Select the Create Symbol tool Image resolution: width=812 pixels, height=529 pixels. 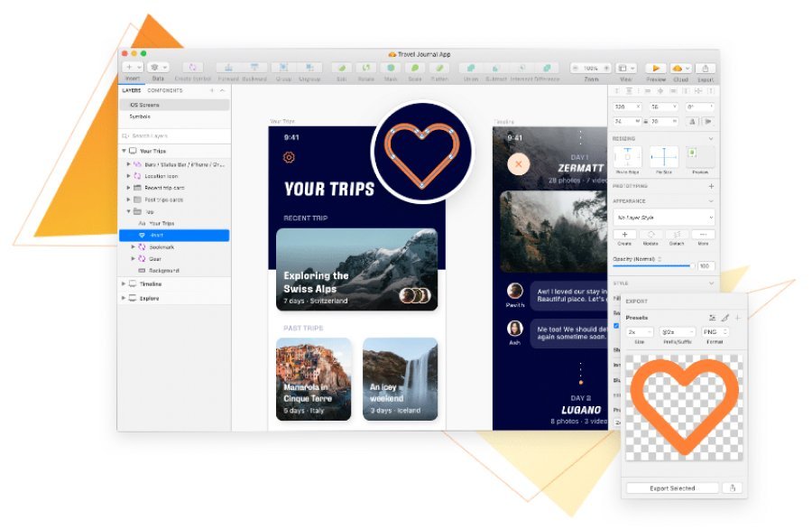pyautogui.click(x=191, y=67)
